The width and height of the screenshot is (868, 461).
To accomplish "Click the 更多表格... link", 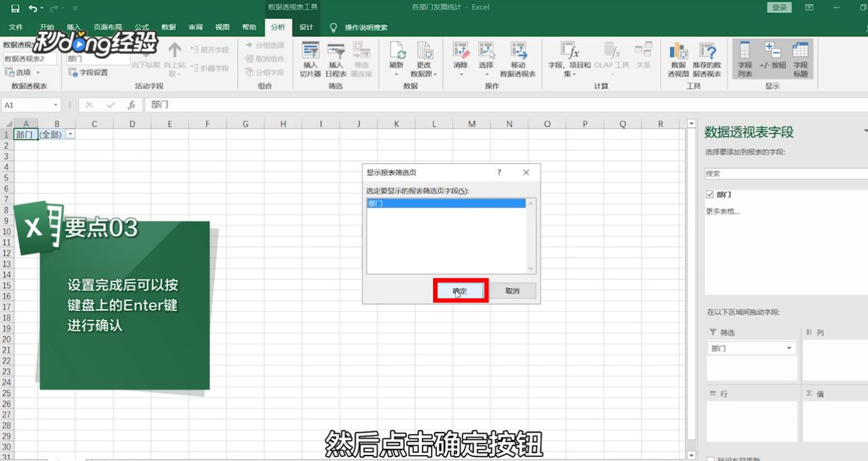I will click(723, 212).
